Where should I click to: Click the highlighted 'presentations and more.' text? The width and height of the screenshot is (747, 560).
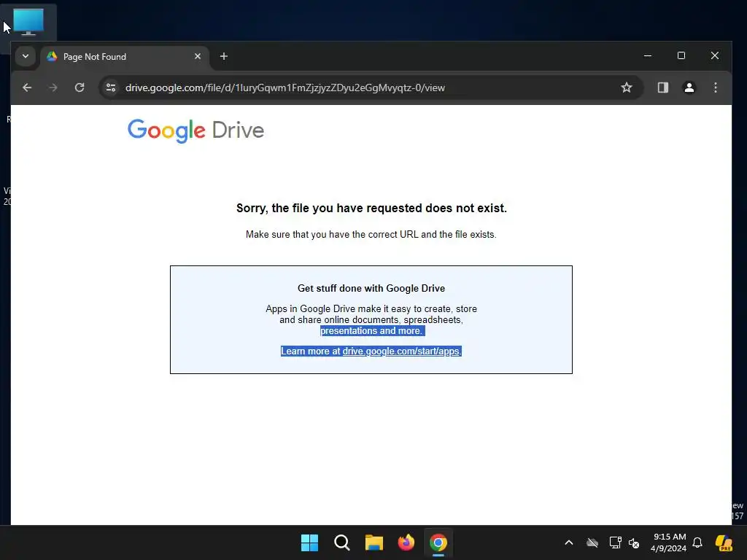coord(371,331)
